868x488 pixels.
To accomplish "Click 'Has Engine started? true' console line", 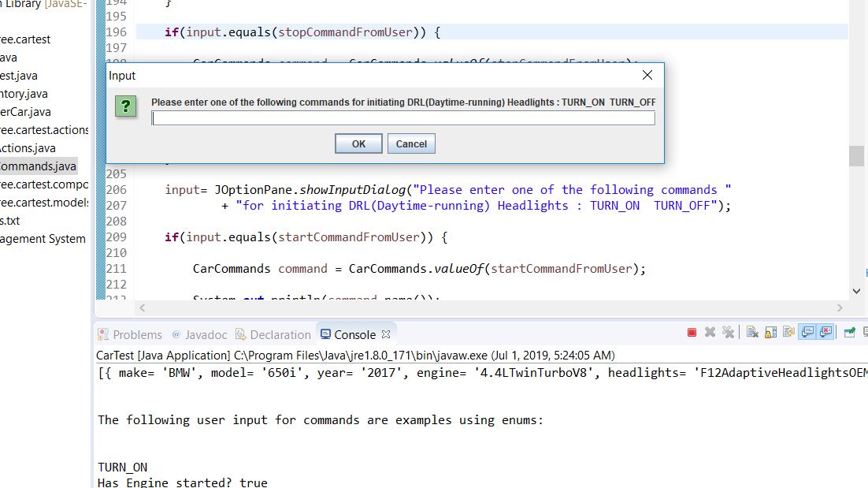I will 183,482.
